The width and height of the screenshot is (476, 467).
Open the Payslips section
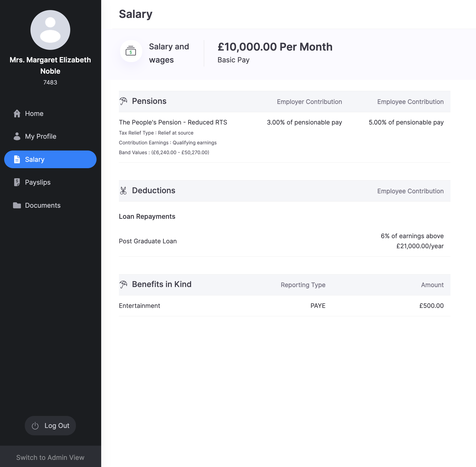pos(50,182)
